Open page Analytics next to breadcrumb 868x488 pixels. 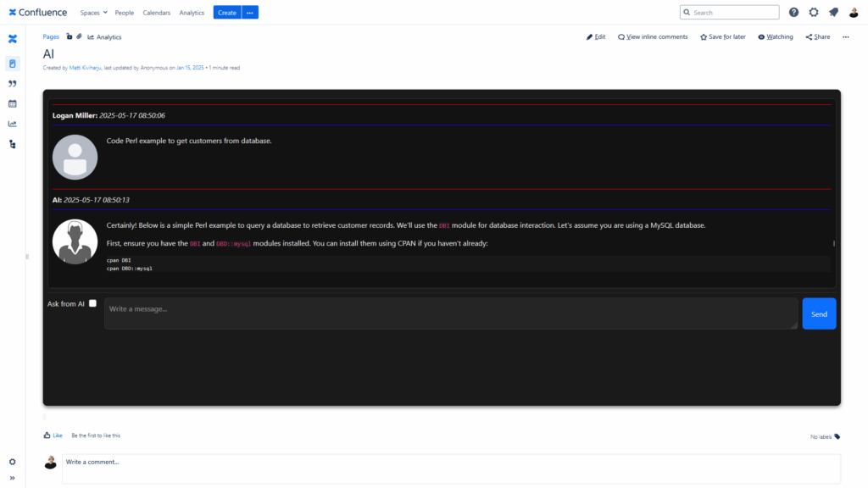104,37
